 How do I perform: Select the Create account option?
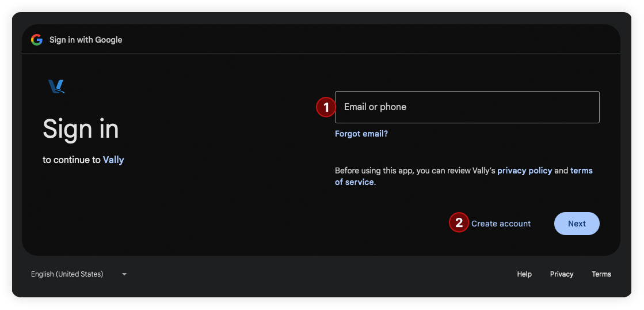pyautogui.click(x=501, y=224)
